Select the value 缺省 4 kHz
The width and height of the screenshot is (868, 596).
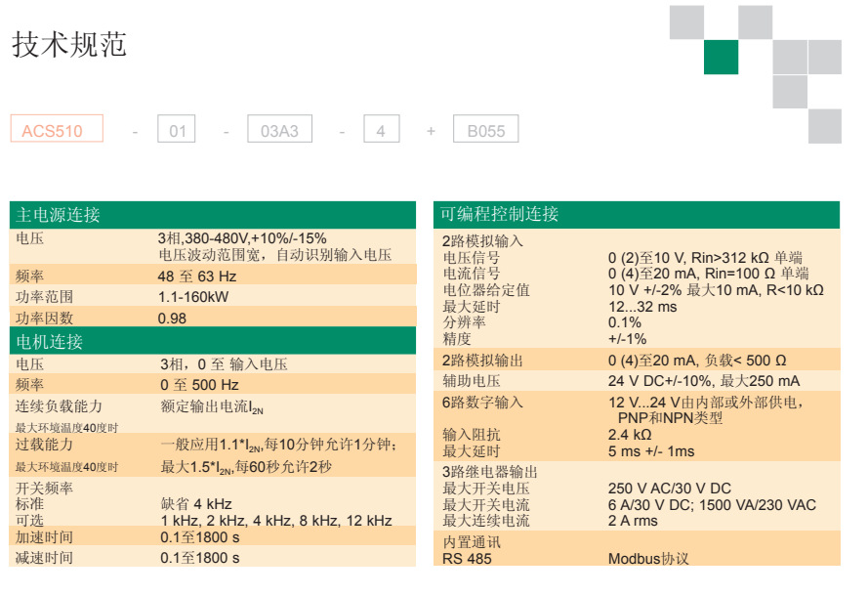pyautogui.click(x=196, y=504)
